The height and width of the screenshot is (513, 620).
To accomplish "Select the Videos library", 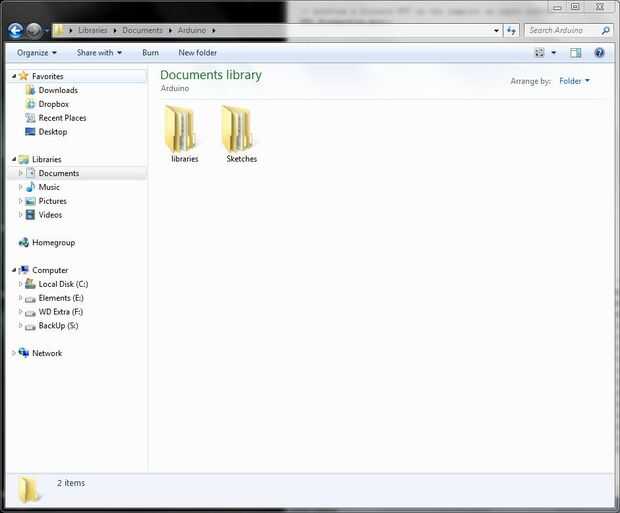I will click(50, 215).
